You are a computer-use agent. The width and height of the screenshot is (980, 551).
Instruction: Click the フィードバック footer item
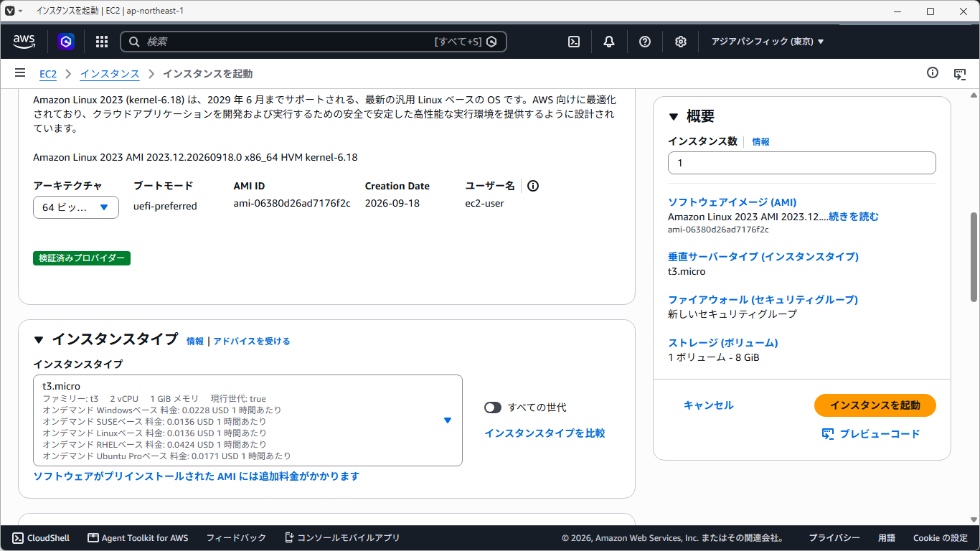(x=236, y=538)
